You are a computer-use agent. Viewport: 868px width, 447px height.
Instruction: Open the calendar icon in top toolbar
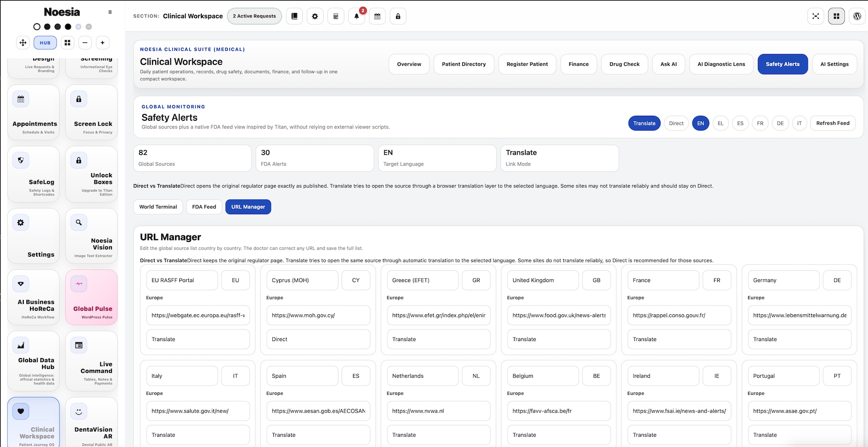point(377,16)
